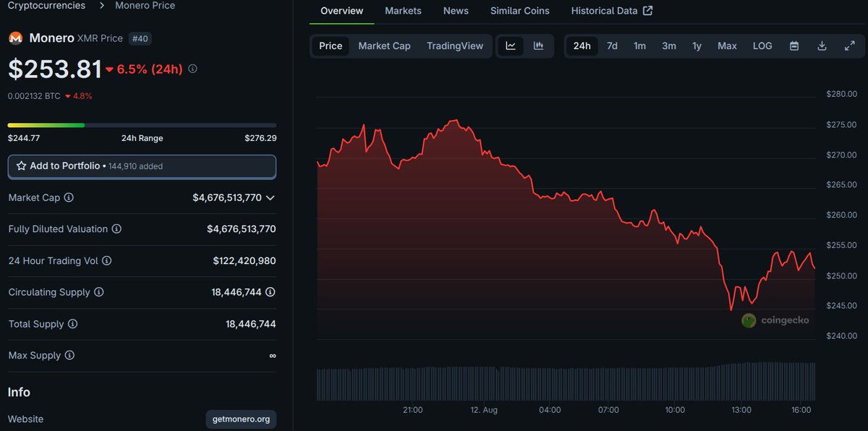Select the line chart view icon
Viewport: 868px width, 431px height.
511,45
